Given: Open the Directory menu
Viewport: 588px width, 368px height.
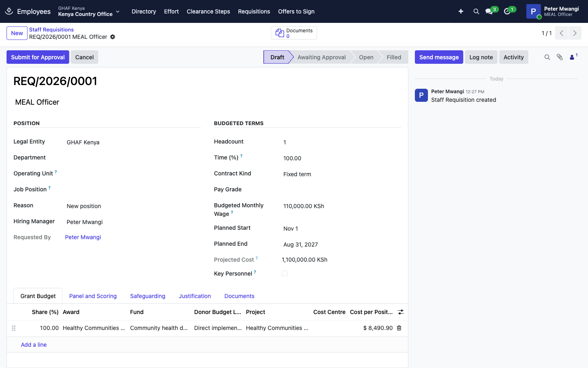Looking at the screenshot, I should tap(144, 11).
